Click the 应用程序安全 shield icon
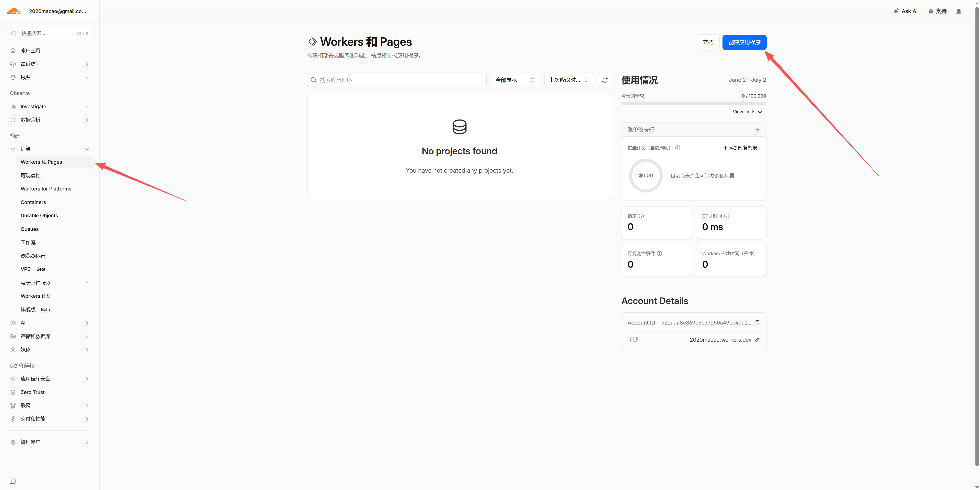This screenshot has height=490, width=980. click(x=13, y=379)
